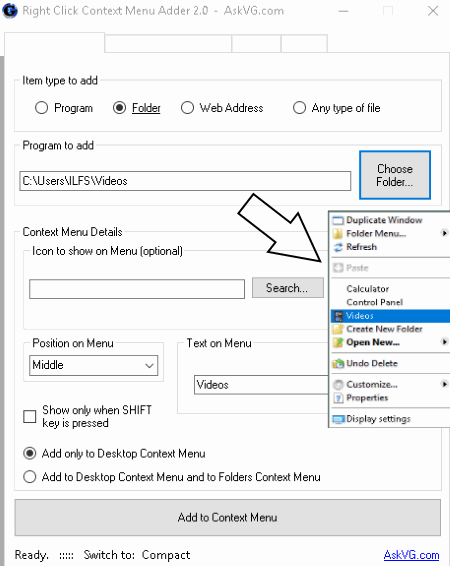Click the Videos icon in context menu
Viewport: 450px width, 566px height.
[x=338, y=316]
